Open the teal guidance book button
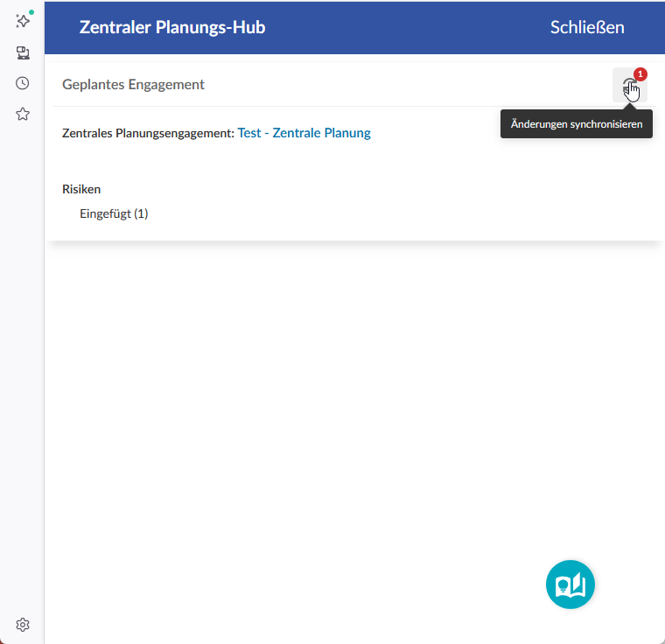Viewport: 665px width, 644px height. [x=570, y=584]
